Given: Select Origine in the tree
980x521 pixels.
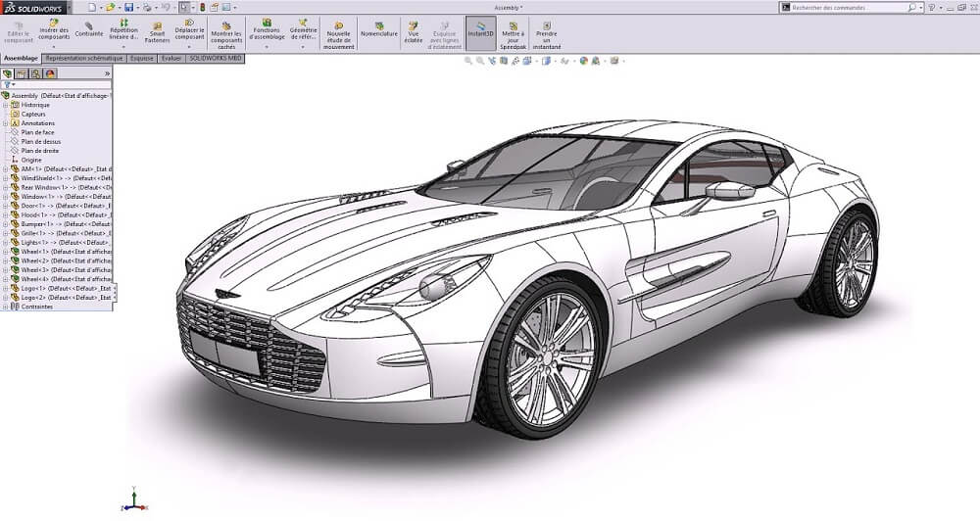Looking at the screenshot, I should (x=31, y=160).
